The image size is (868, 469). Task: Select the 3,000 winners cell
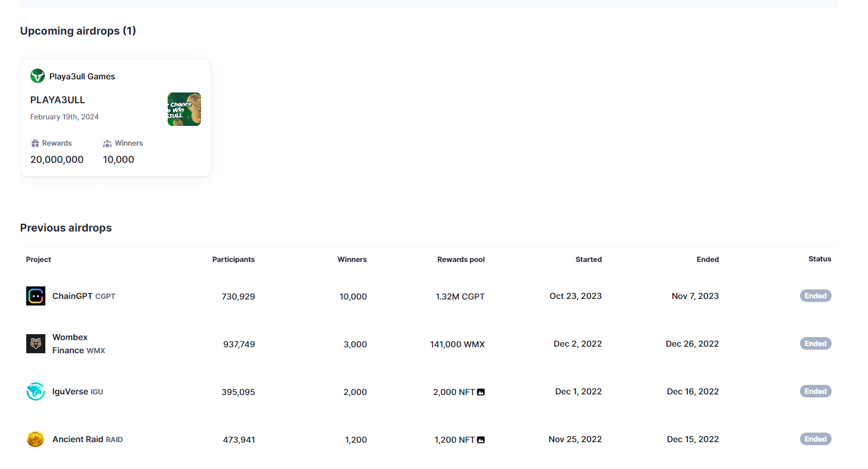tap(355, 344)
